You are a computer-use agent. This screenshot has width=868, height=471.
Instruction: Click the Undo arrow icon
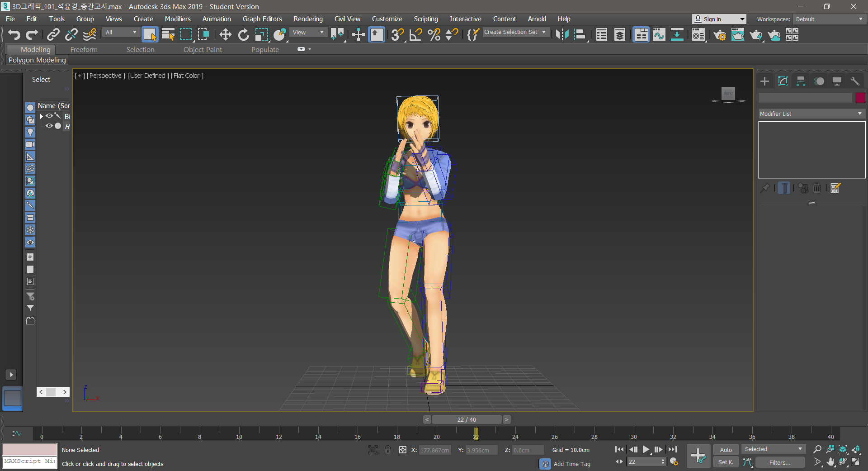coord(14,35)
